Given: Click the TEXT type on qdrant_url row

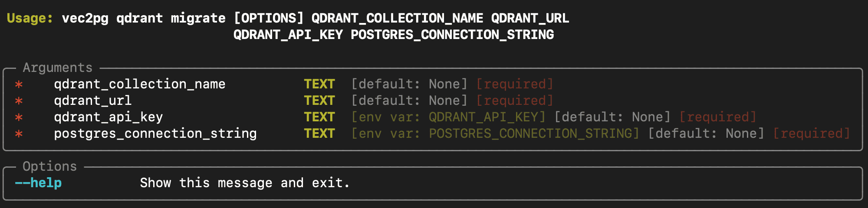Looking at the screenshot, I should coord(319,101).
